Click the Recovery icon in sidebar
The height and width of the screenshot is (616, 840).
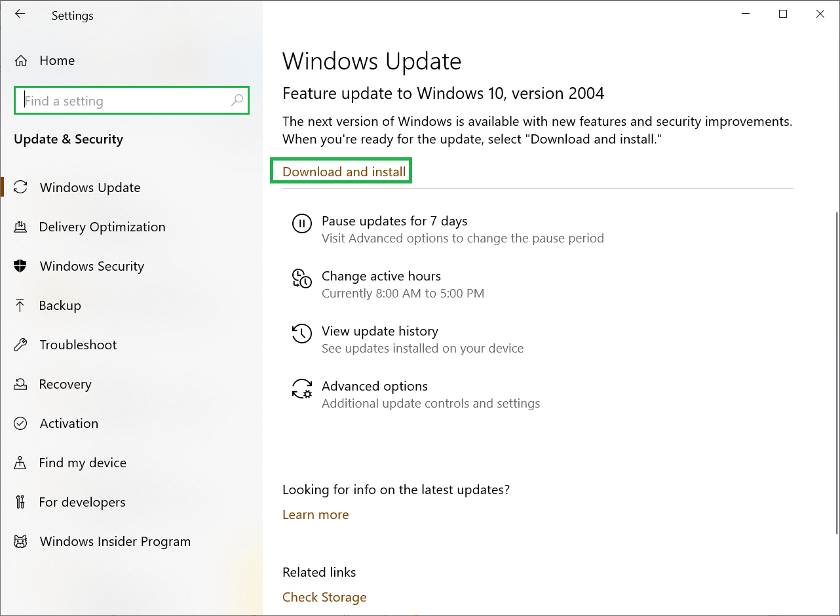[20, 384]
